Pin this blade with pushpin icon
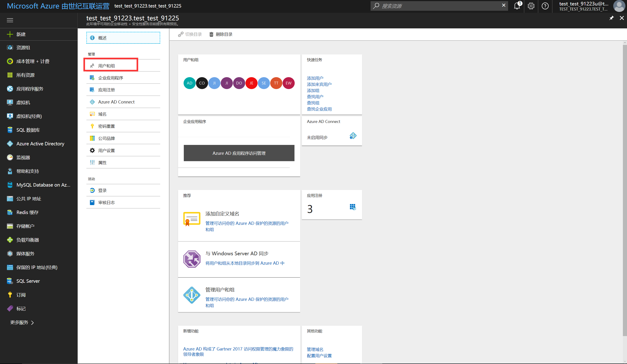This screenshot has height=364, width=627. (611, 18)
